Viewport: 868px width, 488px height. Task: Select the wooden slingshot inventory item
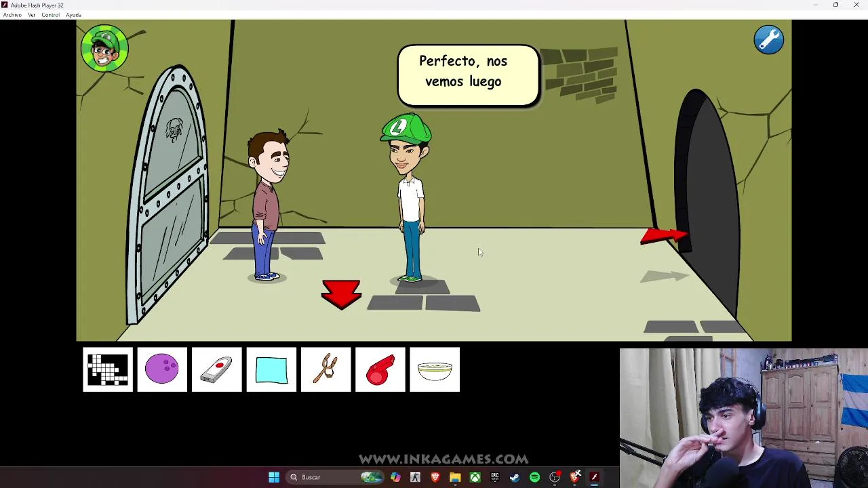click(326, 369)
